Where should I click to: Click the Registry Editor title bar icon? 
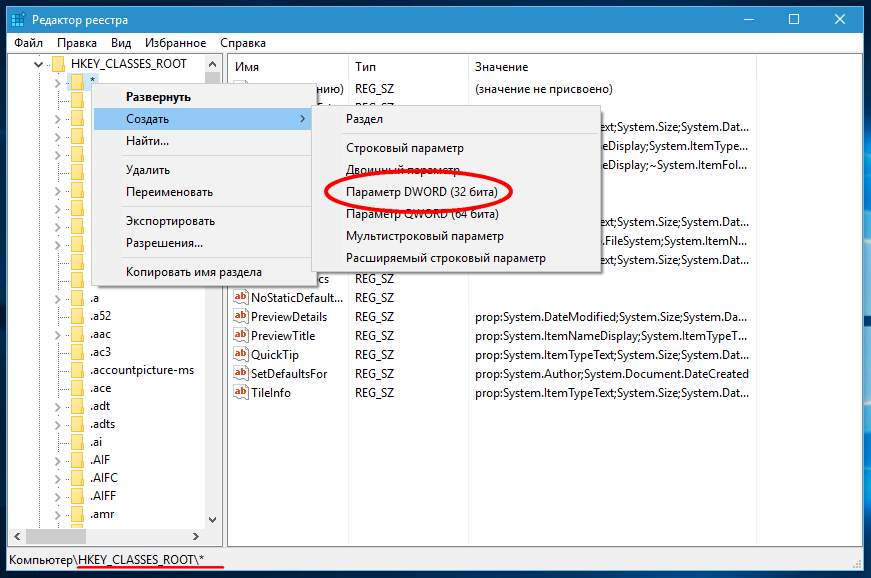[x=18, y=19]
